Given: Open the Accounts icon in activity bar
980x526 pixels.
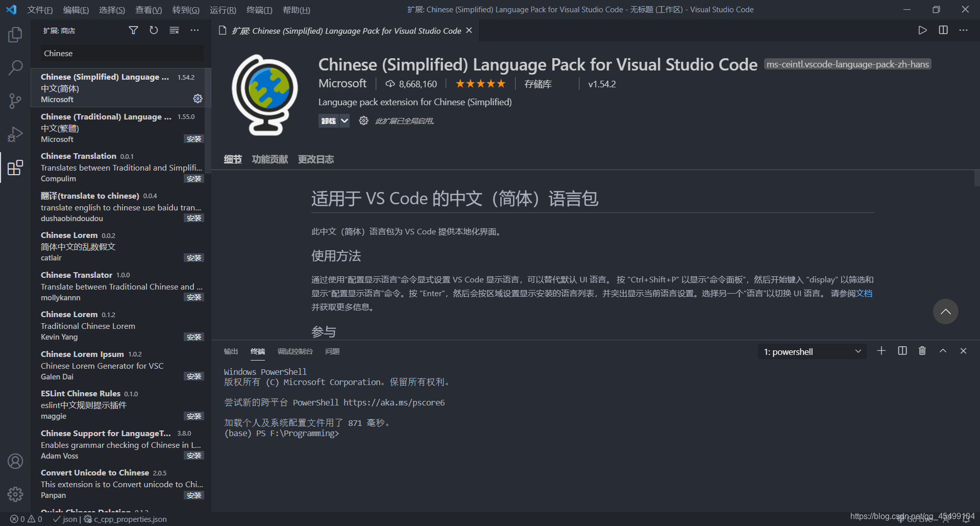Looking at the screenshot, I should (15, 461).
